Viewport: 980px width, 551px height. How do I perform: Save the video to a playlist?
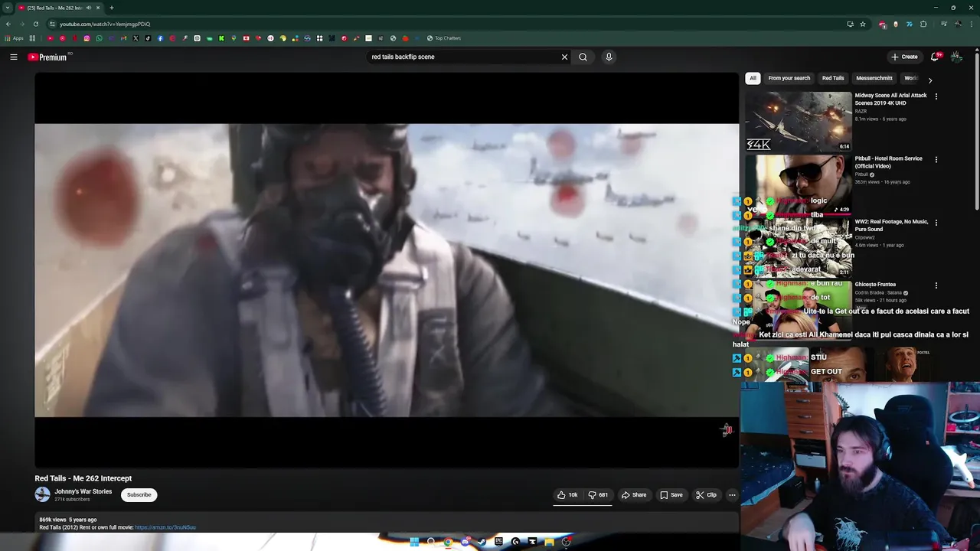(671, 495)
